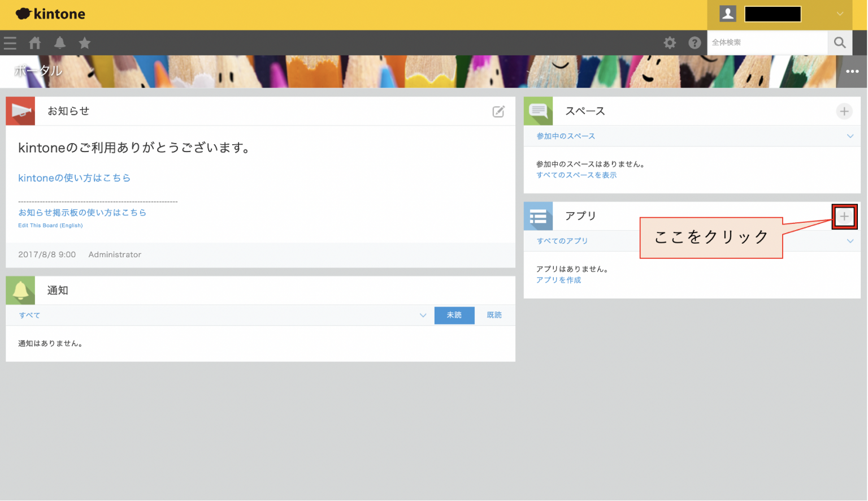This screenshot has width=868, height=501.
Task: Switch to the 既読 notifications tab
Action: point(494,315)
